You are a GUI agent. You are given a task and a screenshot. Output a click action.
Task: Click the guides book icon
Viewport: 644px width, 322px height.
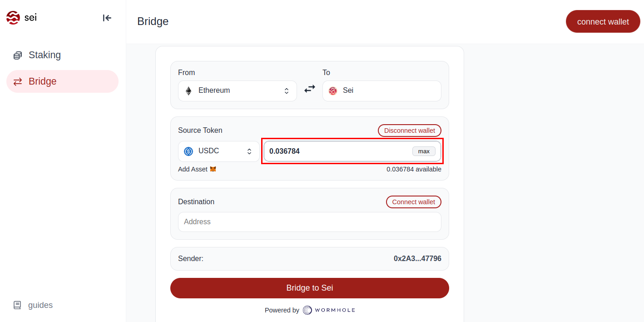click(x=17, y=305)
